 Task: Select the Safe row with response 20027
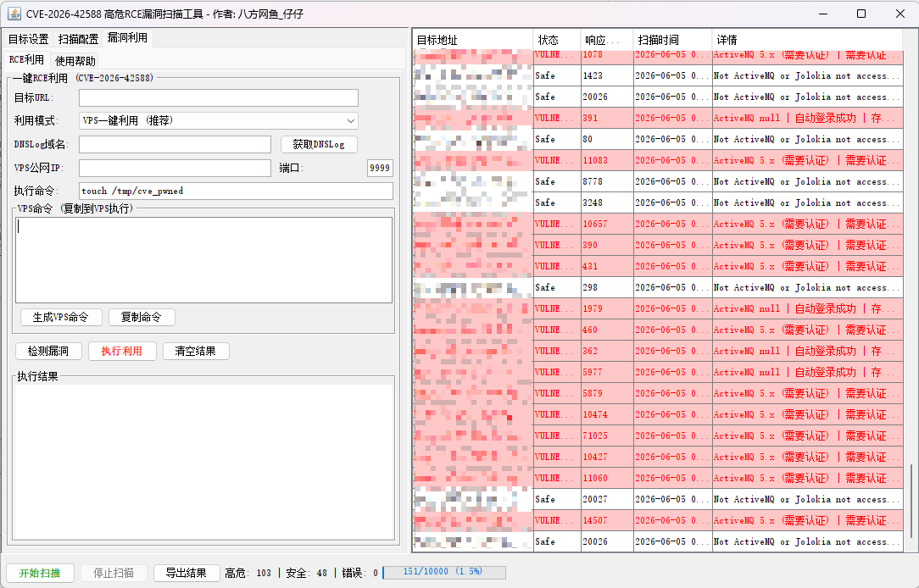658,500
